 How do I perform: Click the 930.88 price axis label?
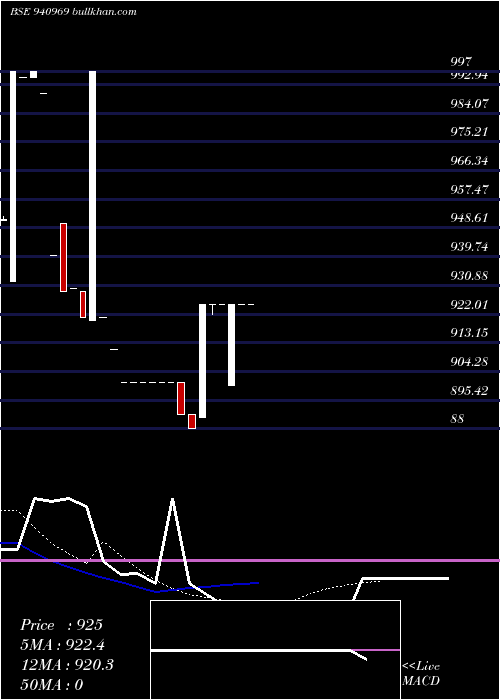[469, 276]
